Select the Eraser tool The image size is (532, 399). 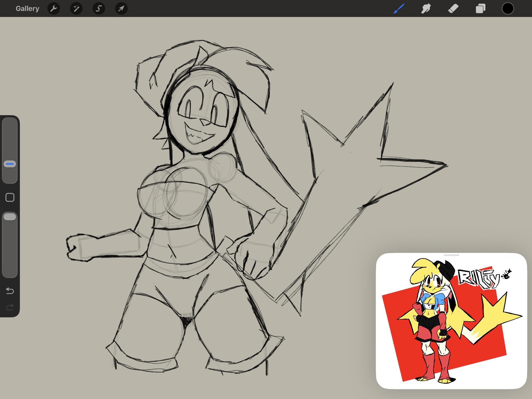coord(453,9)
